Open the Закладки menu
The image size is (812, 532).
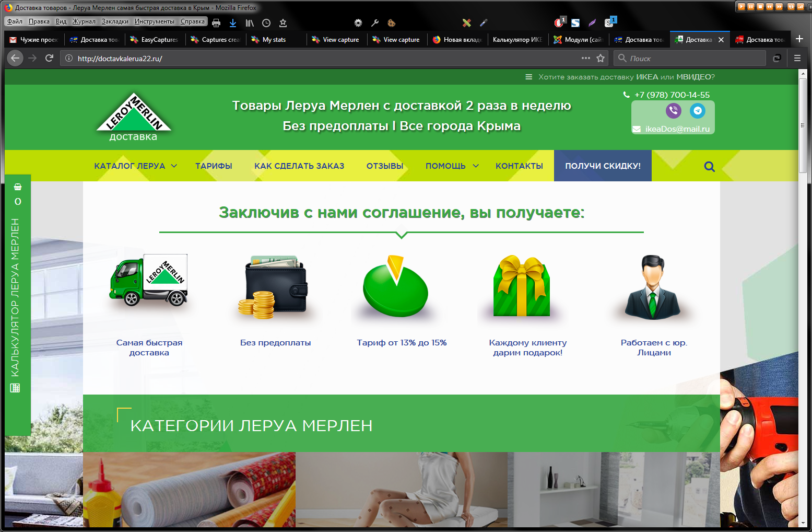[115, 21]
